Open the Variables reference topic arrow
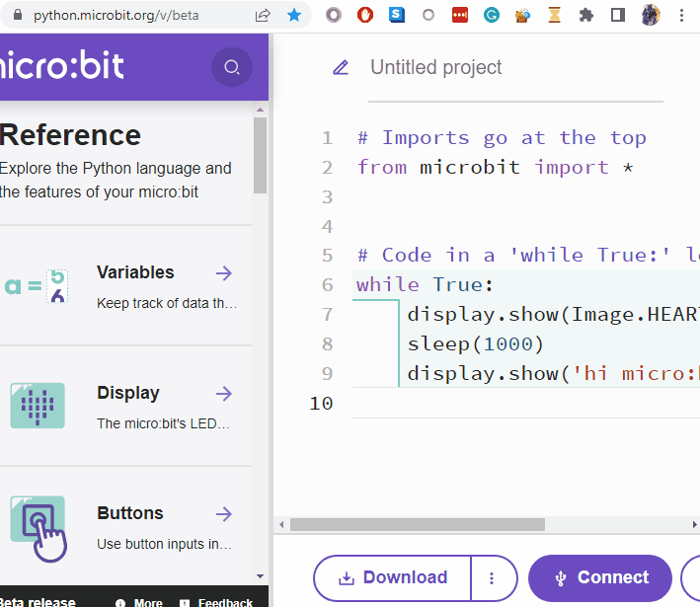The width and height of the screenshot is (700, 607). click(x=224, y=273)
